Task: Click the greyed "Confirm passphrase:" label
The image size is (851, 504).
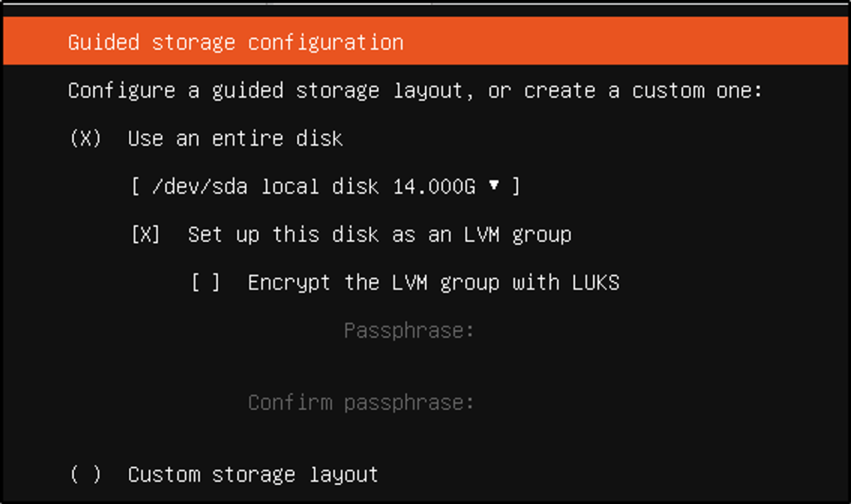Action: 361,403
